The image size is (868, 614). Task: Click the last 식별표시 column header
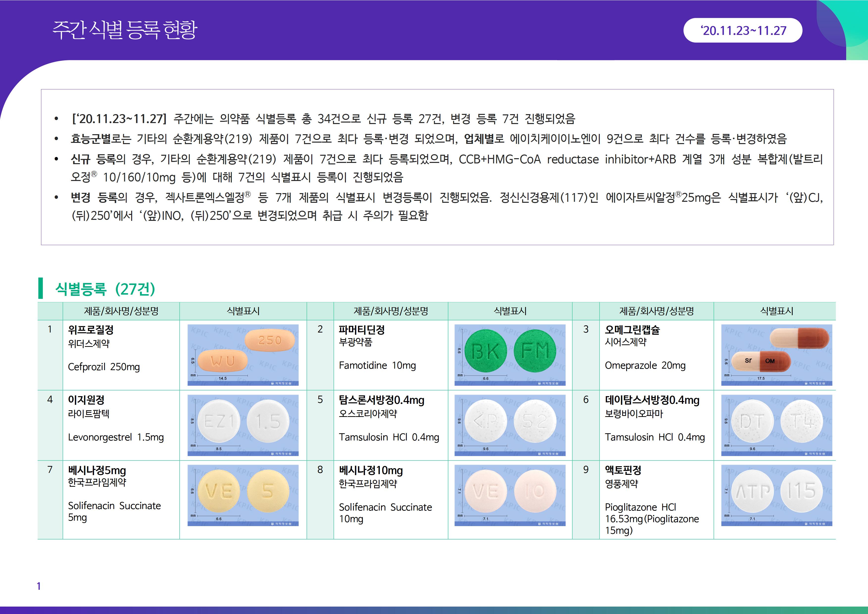coord(776,311)
